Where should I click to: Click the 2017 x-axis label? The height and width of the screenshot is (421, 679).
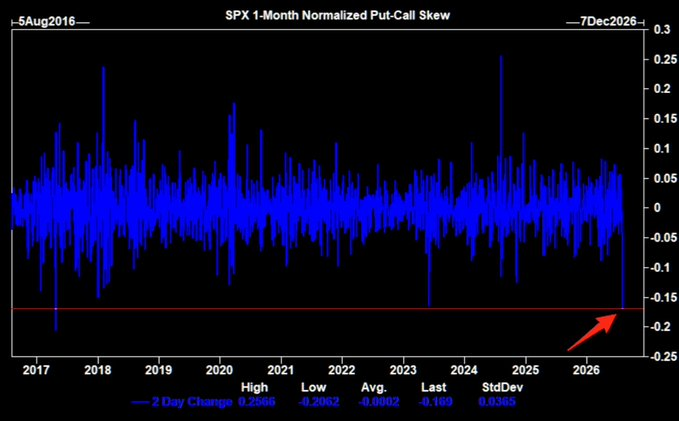pyautogui.click(x=36, y=370)
